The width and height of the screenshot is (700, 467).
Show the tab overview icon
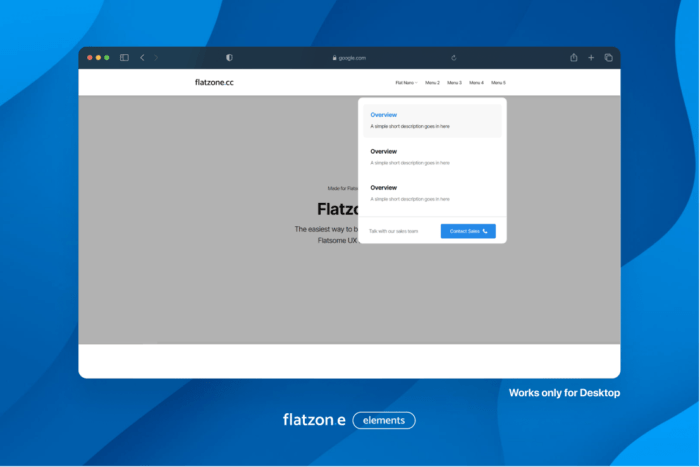coord(608,58)
